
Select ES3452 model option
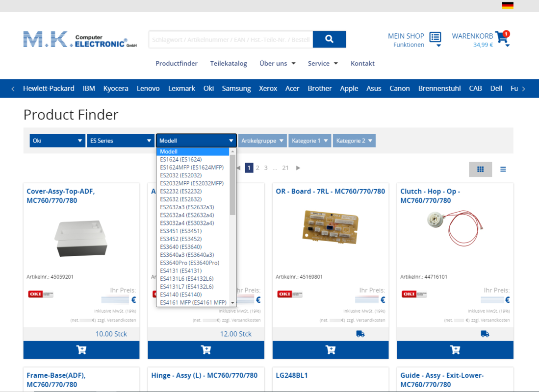[193, 239]
